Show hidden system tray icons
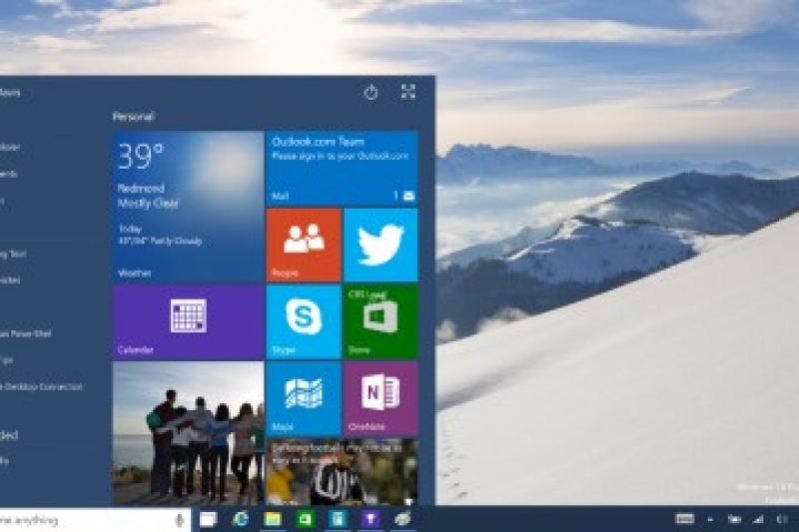 point(710,520)
